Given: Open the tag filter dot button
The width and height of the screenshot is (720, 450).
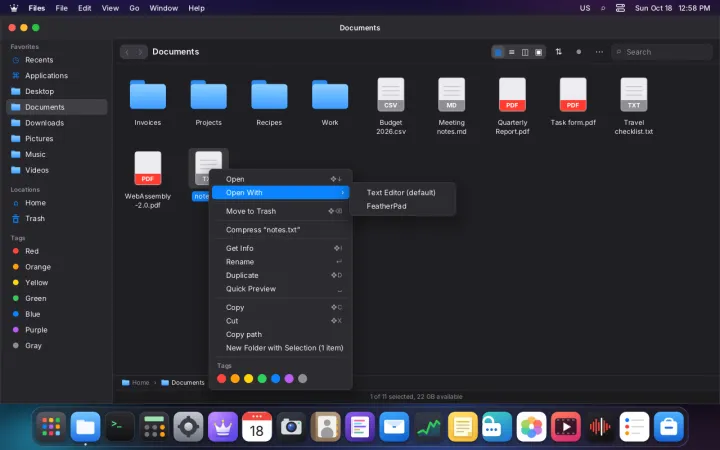Looking at the screenshot, I should click(x=579, y=52).
